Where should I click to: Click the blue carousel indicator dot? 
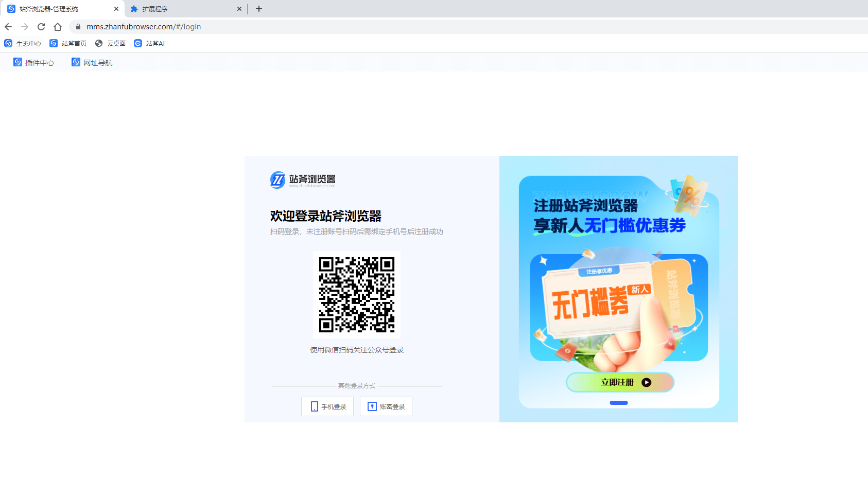pyautogui.click(x=619, y=403)
